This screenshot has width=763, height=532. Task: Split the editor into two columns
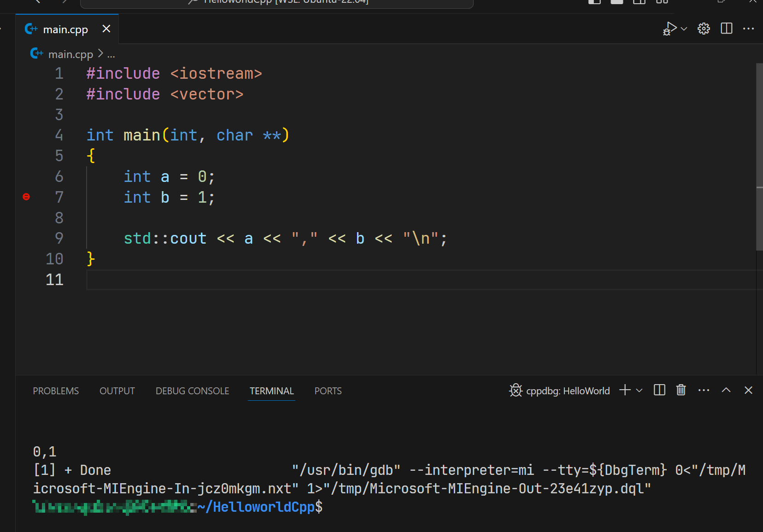point(727,29)
